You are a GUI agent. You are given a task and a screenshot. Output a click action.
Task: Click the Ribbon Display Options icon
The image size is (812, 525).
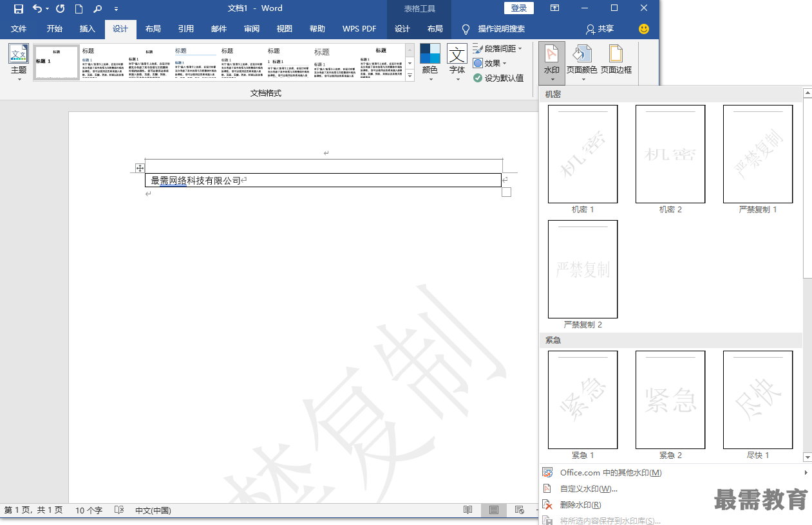[554, 8]
